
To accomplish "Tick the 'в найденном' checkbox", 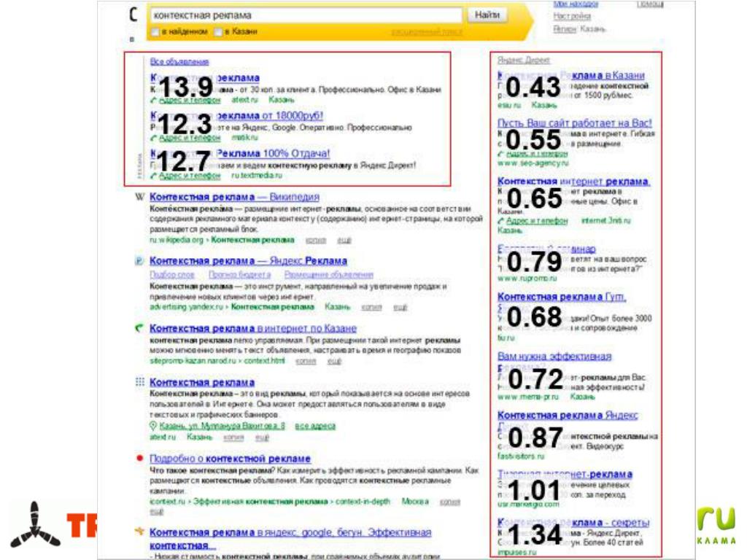I will [155, 32].
